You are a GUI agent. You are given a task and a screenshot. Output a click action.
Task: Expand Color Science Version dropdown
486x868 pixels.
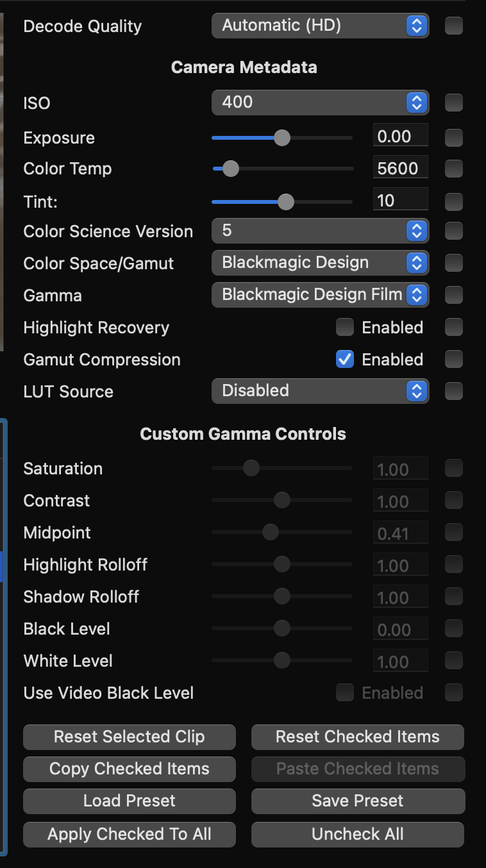[x=320, y=231]
